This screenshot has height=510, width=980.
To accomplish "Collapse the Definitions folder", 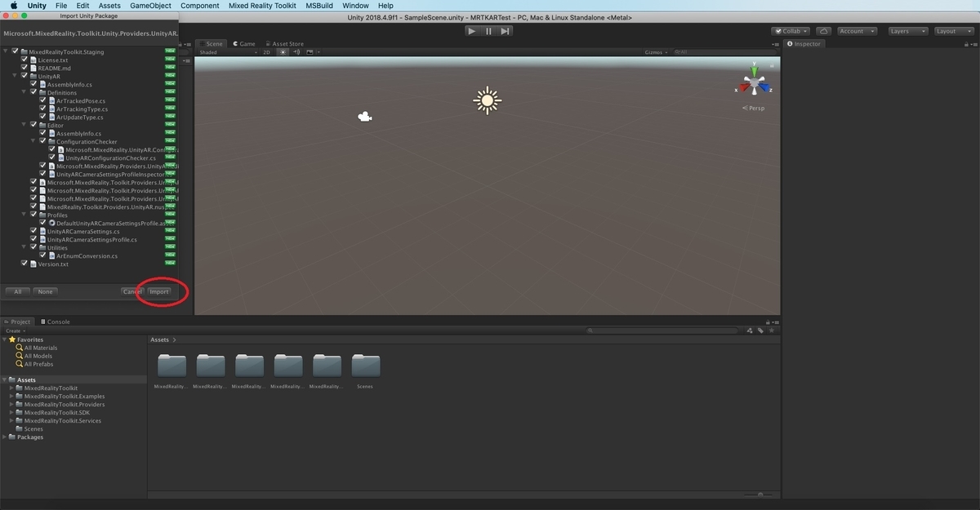I will [x=24, y=92].
